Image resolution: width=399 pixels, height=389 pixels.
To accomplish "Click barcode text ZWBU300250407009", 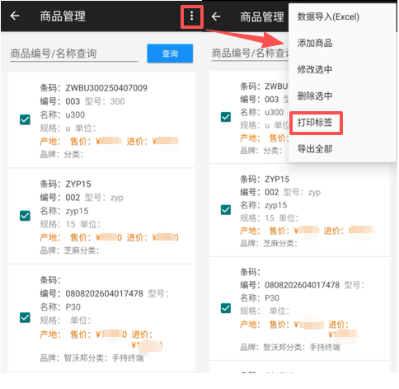I will [x=106, y=88].
